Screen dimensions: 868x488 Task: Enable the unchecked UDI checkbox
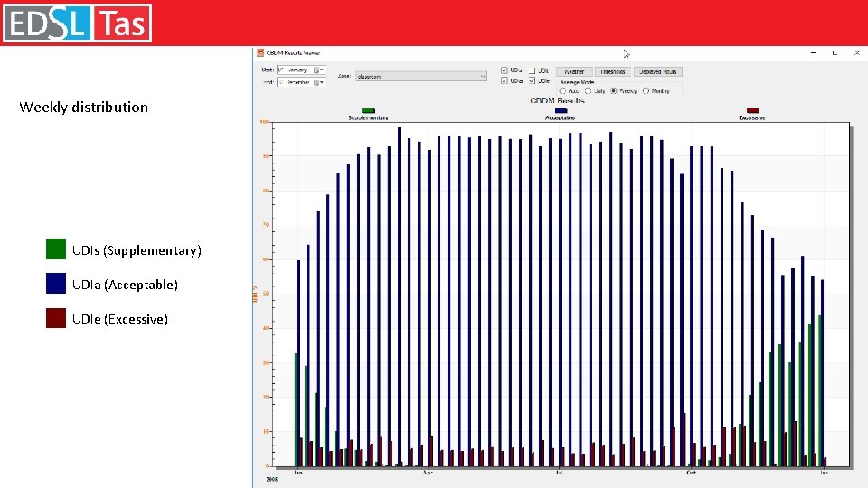click(x=532, y=70)
